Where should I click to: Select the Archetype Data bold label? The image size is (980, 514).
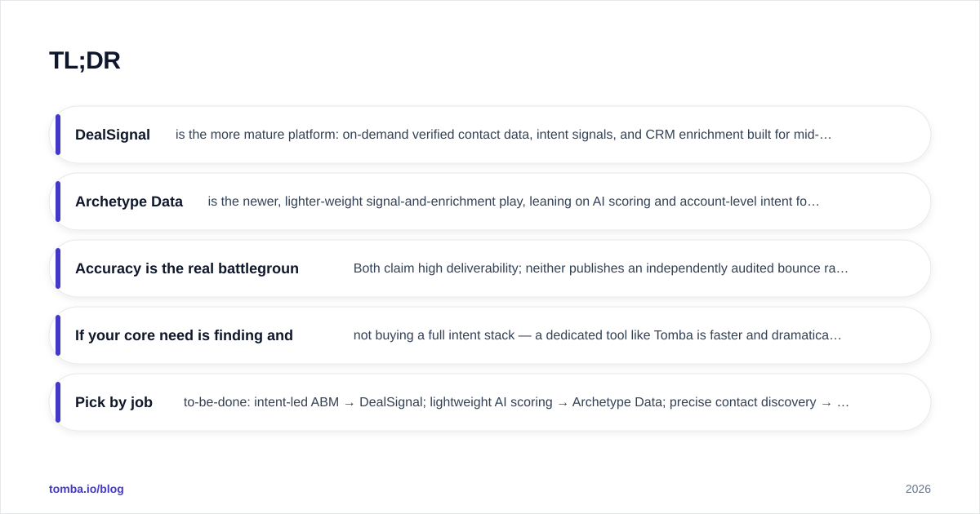pos(129,202)
